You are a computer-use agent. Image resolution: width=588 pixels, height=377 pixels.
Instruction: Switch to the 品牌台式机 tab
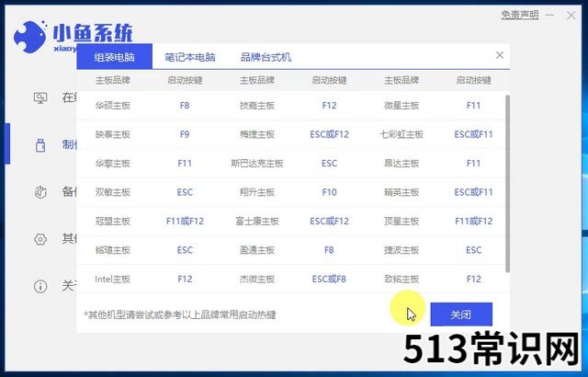click(x=266, y=57)
